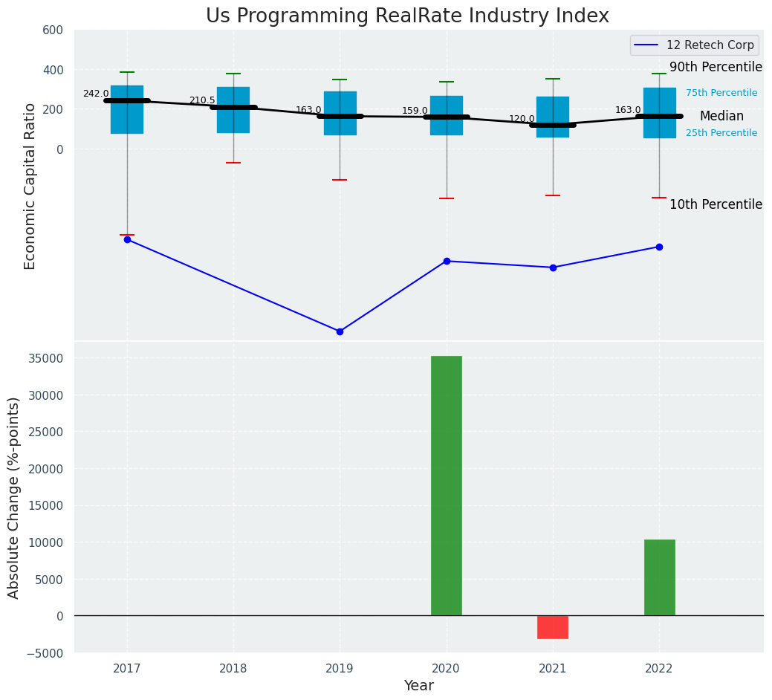The image size is (772, 700).
Task: Select the 2017 blue data point
Action: (127, 239)
